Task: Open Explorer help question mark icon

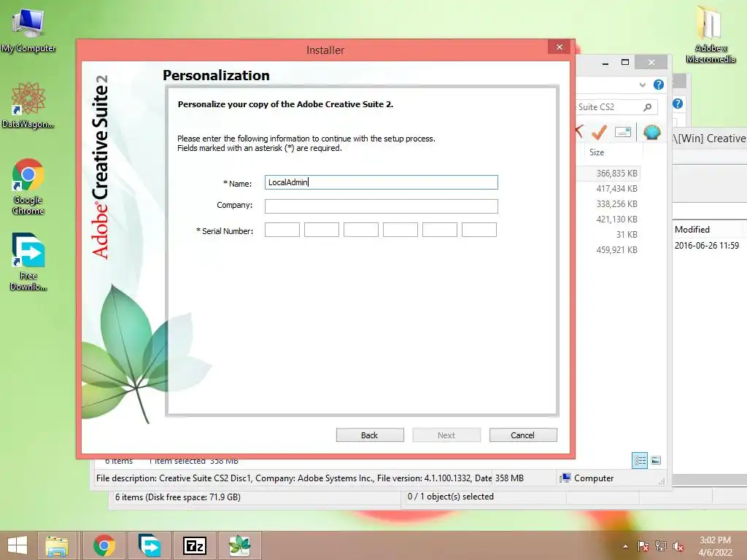Action: 659,85
